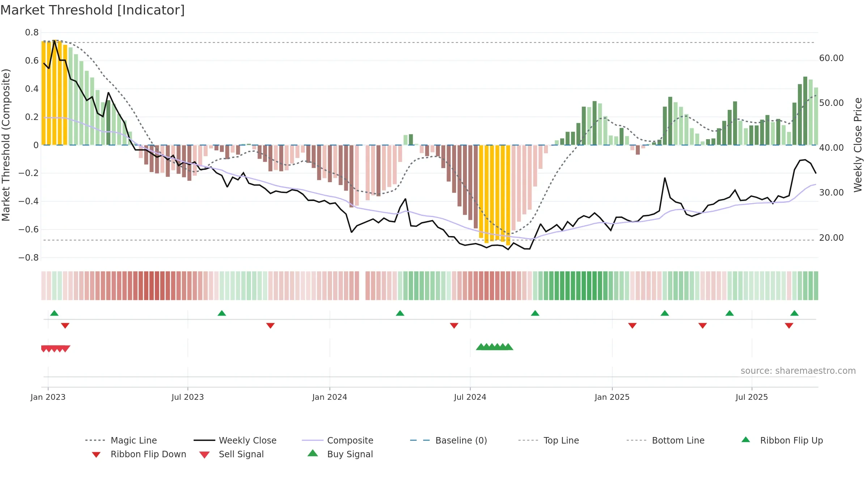Click the 60.00 price axis label
868x488 pixels.
pyautogui.click(x=831, y=58)
